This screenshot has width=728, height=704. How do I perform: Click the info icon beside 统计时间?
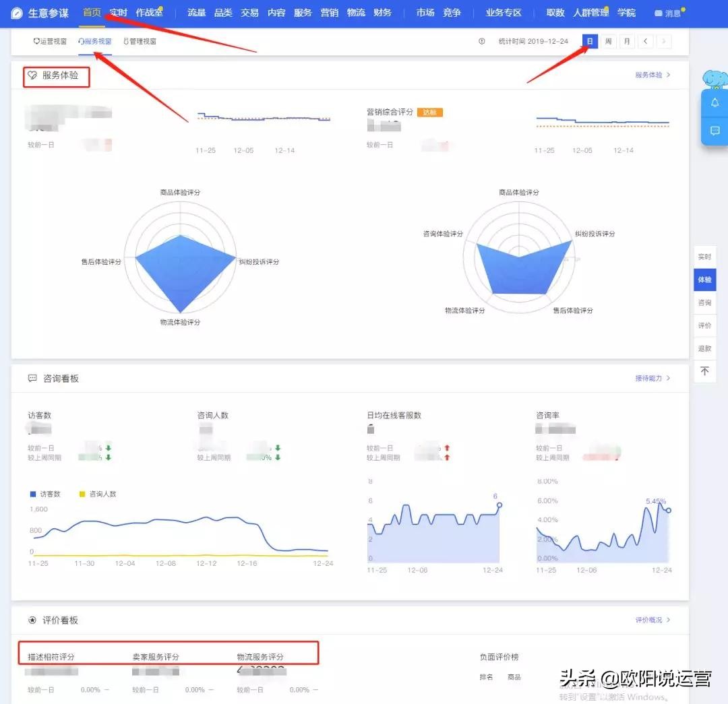(481, 41)
